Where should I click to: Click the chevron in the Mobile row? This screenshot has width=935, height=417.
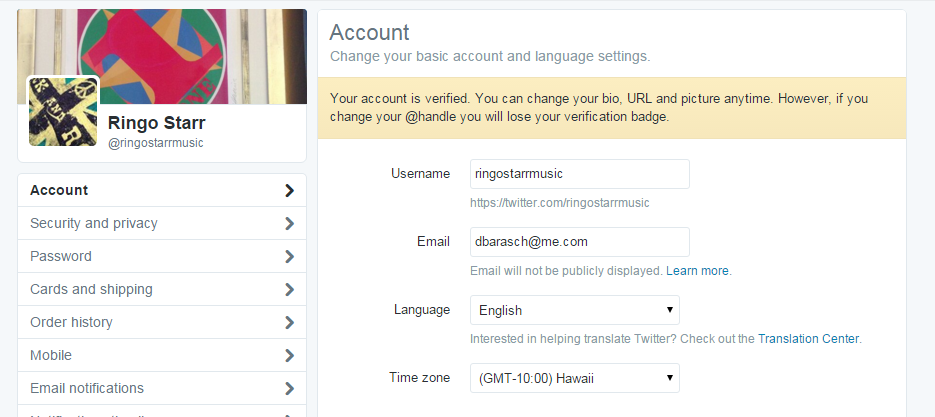coord(289,355)
